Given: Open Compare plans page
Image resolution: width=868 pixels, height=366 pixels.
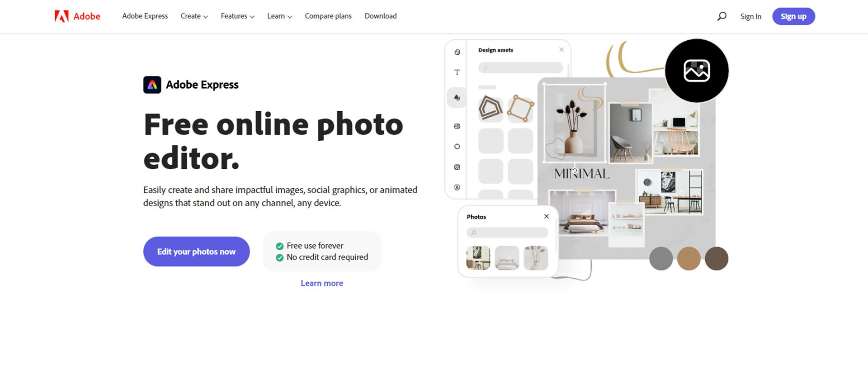Looking at the screenshot, I should [328, 16].
